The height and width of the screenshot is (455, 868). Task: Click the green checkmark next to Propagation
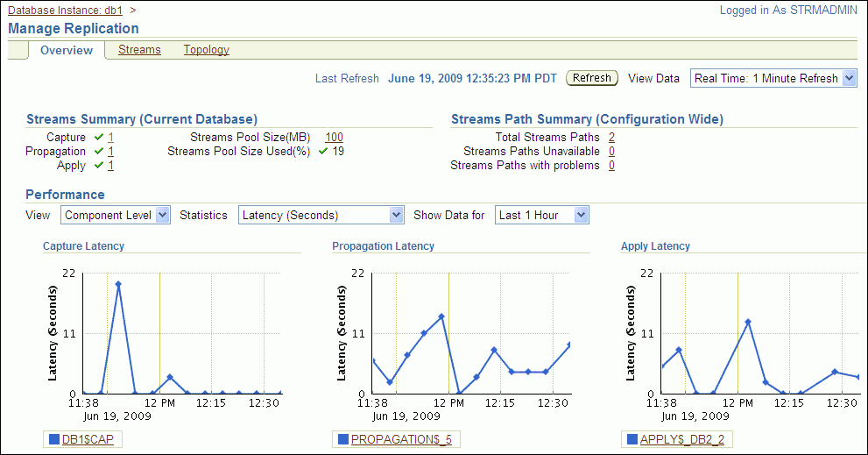(x=99, y=152)
